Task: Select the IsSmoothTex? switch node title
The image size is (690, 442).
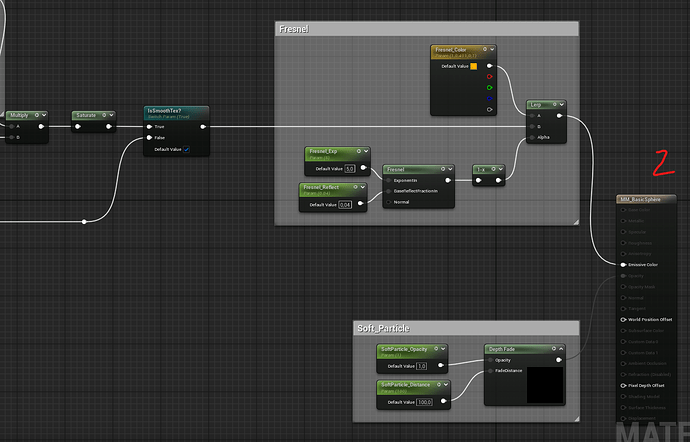Action: pos(164,111)
